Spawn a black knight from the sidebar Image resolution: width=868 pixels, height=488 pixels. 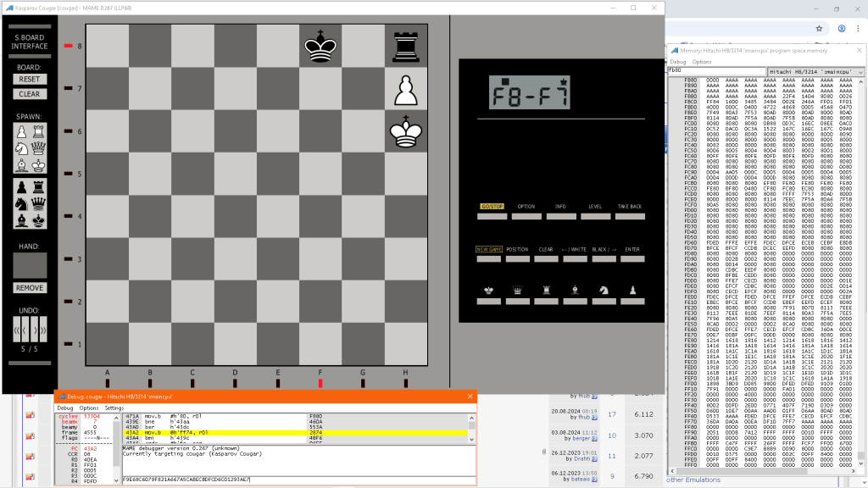(x=21, y=203)
